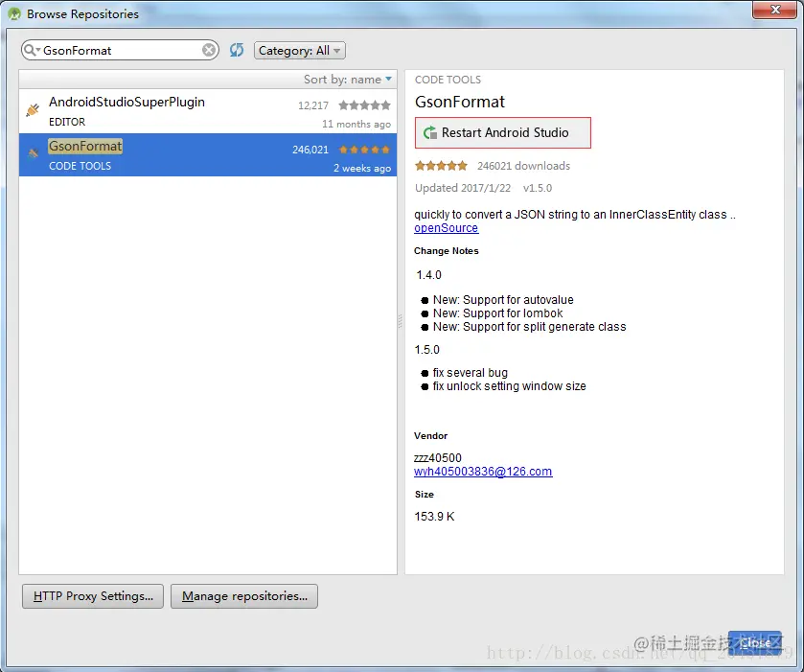Click the Updated 2017/1/22 text
The image size is (804, 672).
coord(463,188)
